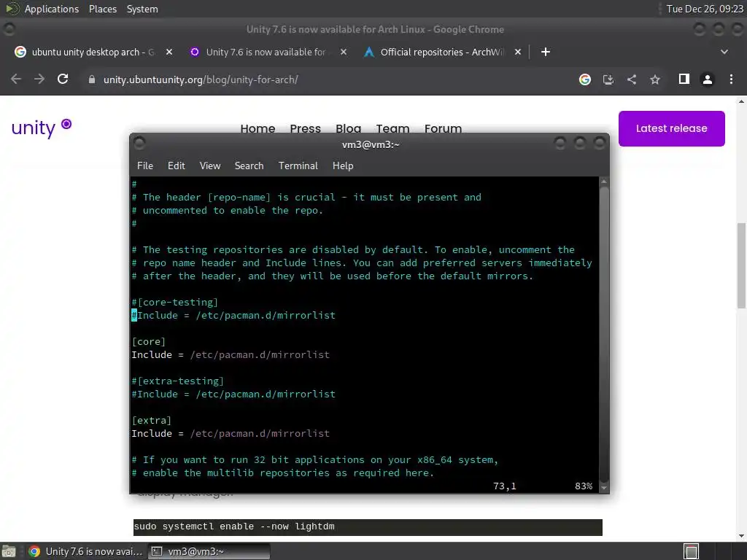Viewport: 747px width, 560px height.
Task: Click the 73,1 cursor position in vim
Action: (505, 486)
